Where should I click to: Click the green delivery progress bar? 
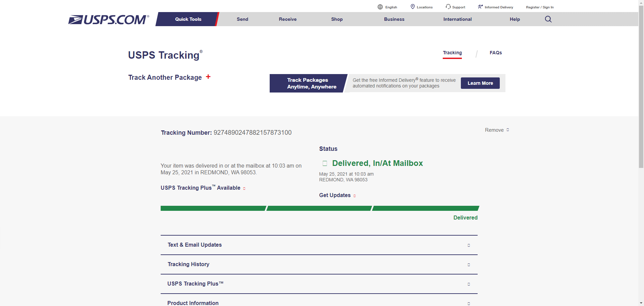pyautogui.click(x=319, y=208)
